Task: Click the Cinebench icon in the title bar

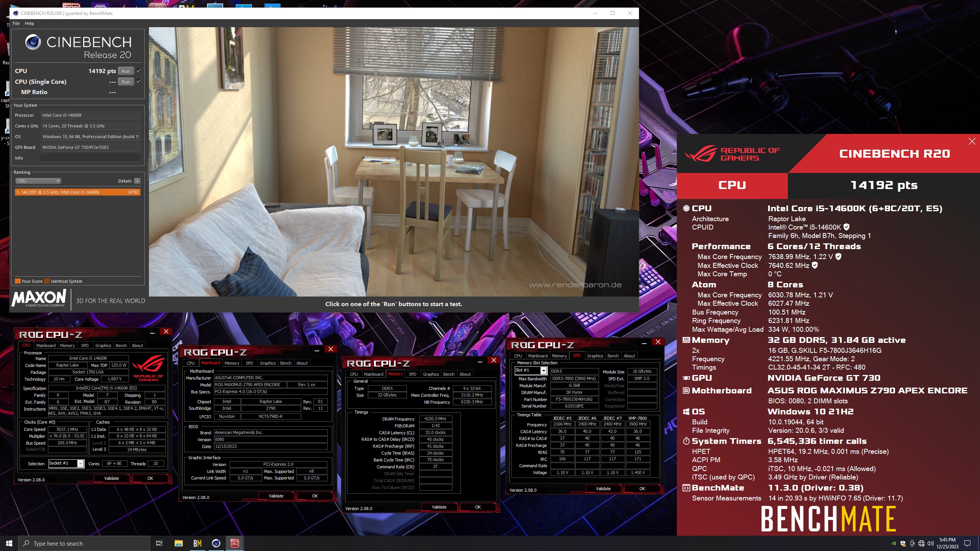Action: [16, 13]
